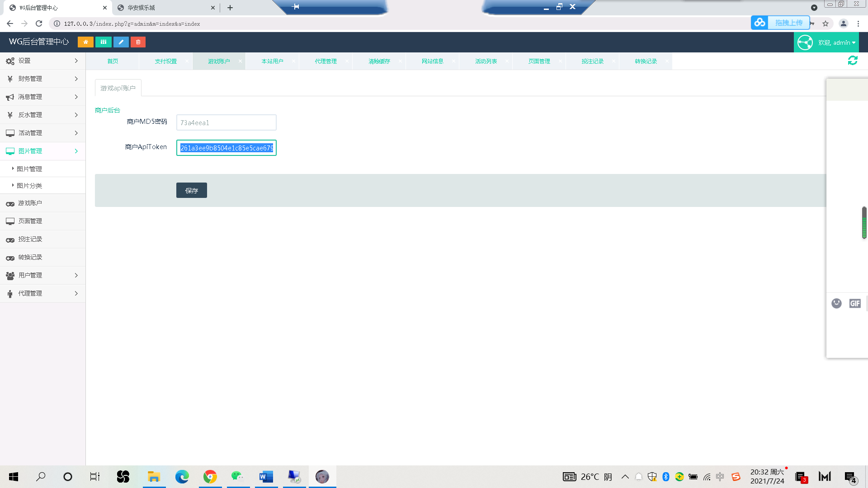This screenshot has width=868, height=488.
Task: Click the 商户MD5密码 input field
Action: (226, 122)
